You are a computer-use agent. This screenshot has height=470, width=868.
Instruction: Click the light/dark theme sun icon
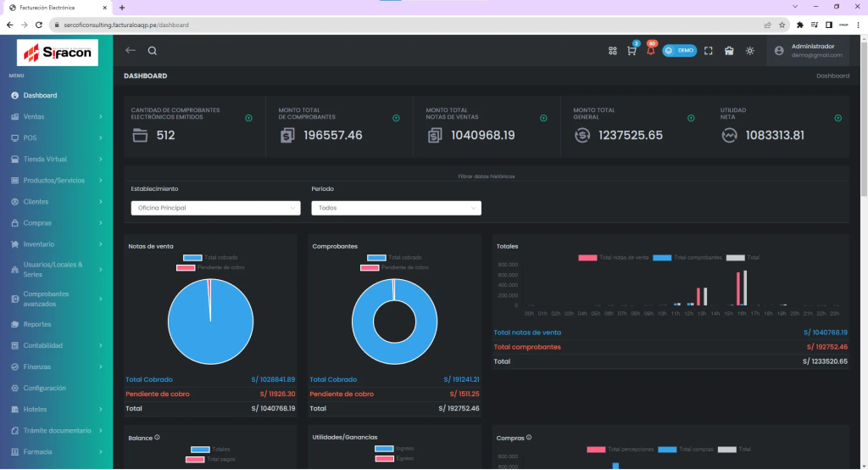pyautogui.click(x=749, y=51)
